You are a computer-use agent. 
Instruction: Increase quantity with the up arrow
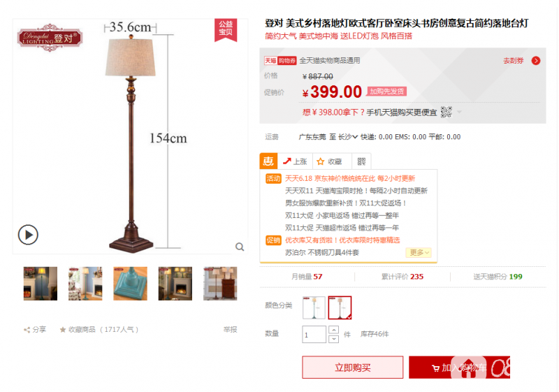[333, 330]
